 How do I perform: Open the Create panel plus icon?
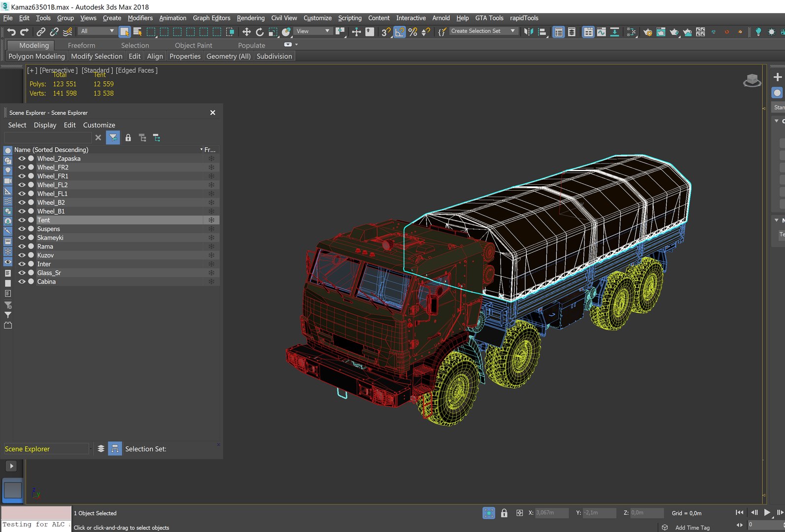coord(778,77)
